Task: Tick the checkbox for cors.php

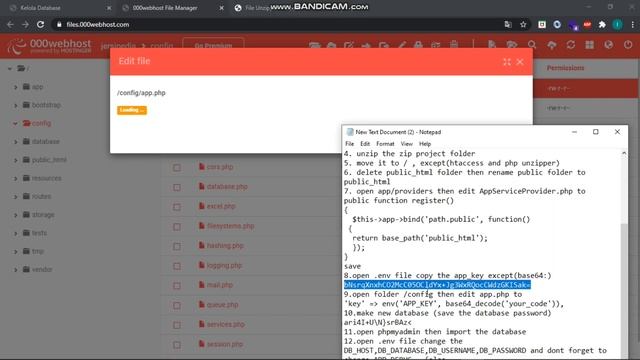Action: [x=177, y=168]
